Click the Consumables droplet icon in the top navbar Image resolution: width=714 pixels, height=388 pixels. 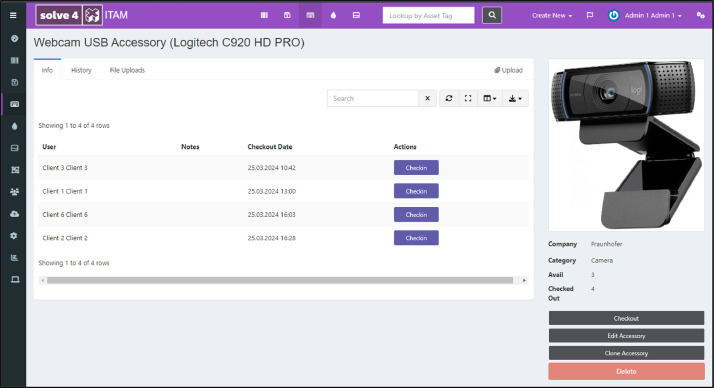click(333, 15)
